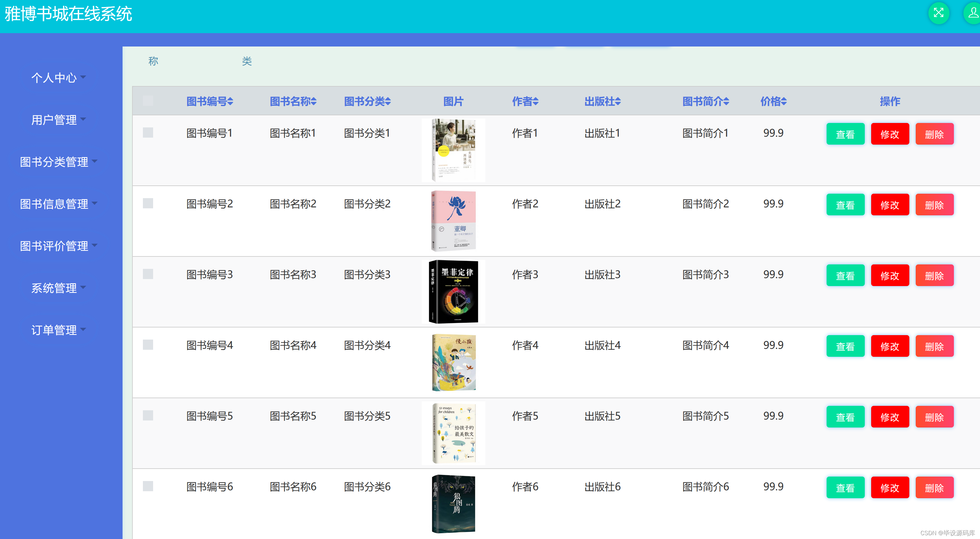Image resolution: width=980 pixels, height=539 pixels.
Task: Open the 图书信息管理 menu item
Action: tap(55, 204)
